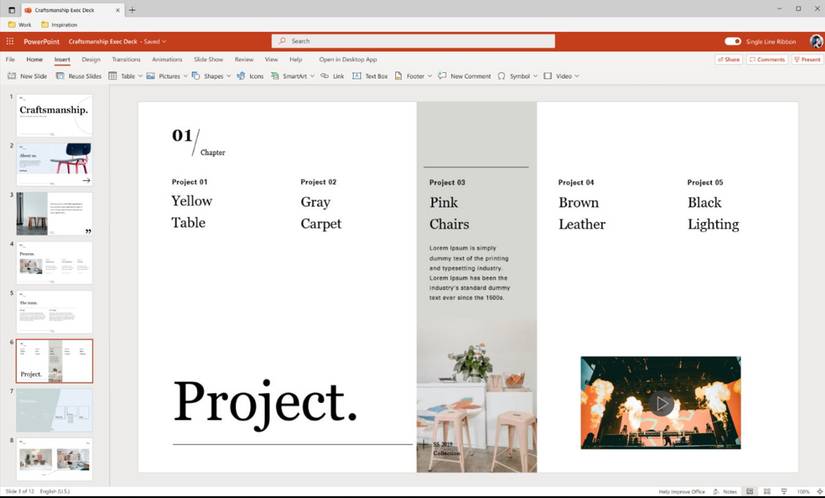Click the "Project 03" label
The width and height of the screenshot is (825, 498).
tap(447, 182)
